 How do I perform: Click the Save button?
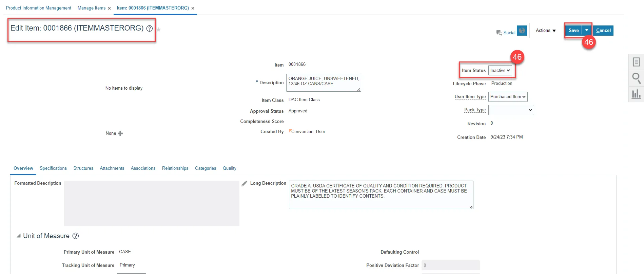click(573, 30)
